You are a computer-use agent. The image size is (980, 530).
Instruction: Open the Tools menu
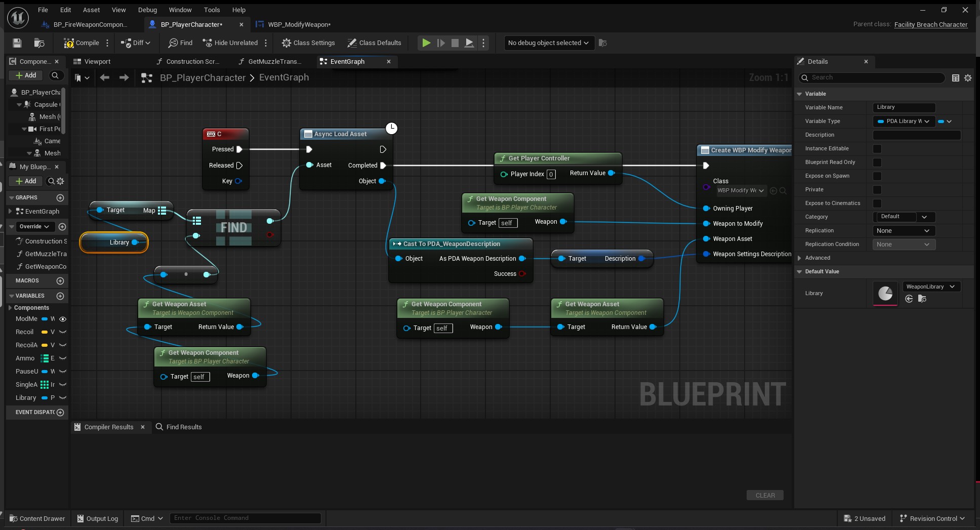pyautogui.click(x=212, y=10)
